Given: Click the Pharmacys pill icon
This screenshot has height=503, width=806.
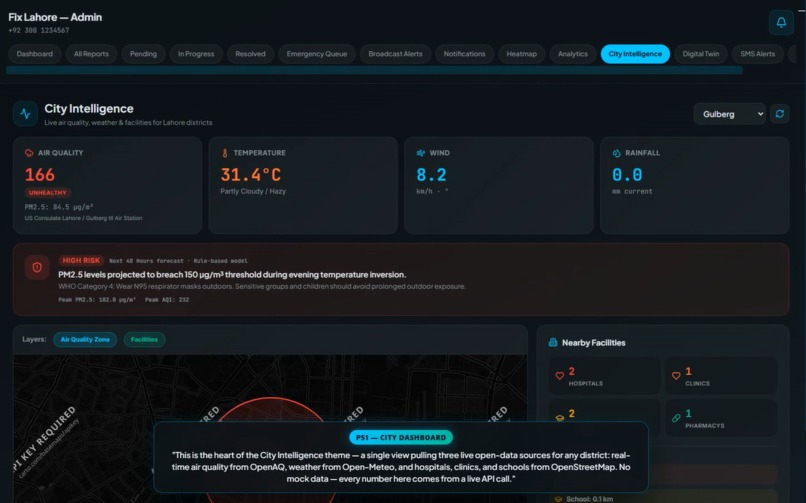Looking at the screenshot, I should pos(676,418).
